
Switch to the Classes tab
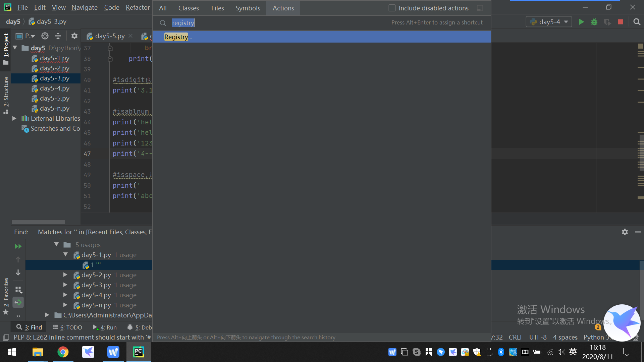click(x=188, y=8)
